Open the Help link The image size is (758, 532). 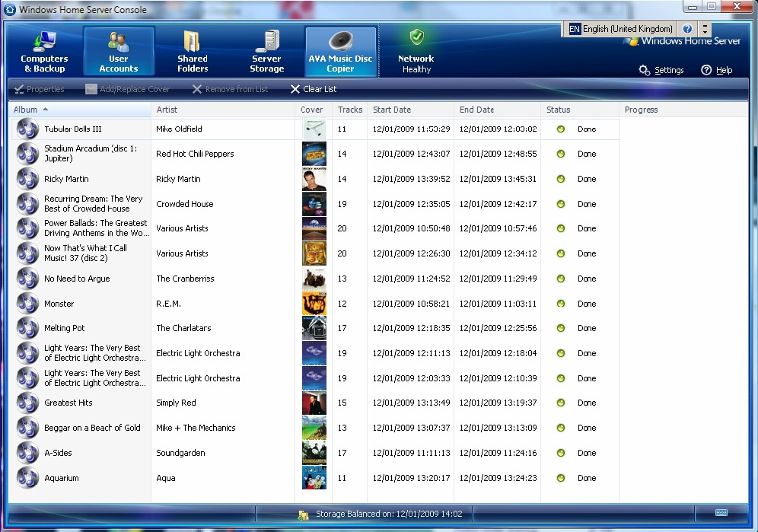tap(716, 70)
